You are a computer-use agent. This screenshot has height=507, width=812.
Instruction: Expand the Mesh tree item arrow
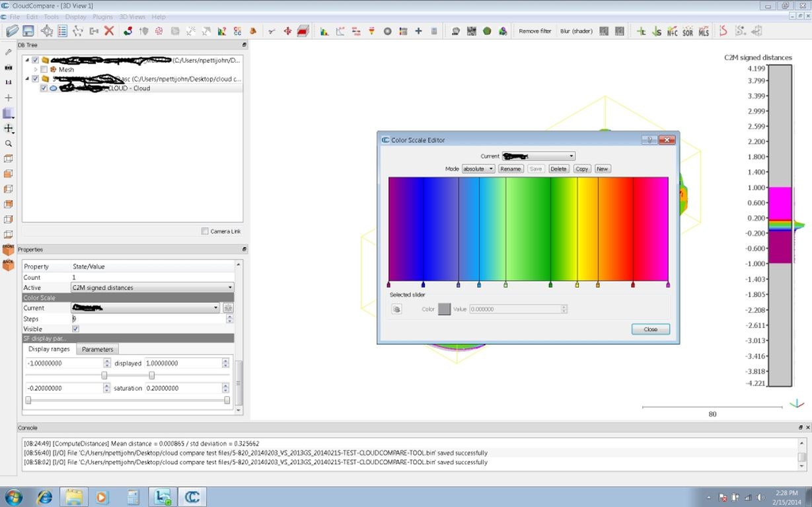[x=36, y=69]
